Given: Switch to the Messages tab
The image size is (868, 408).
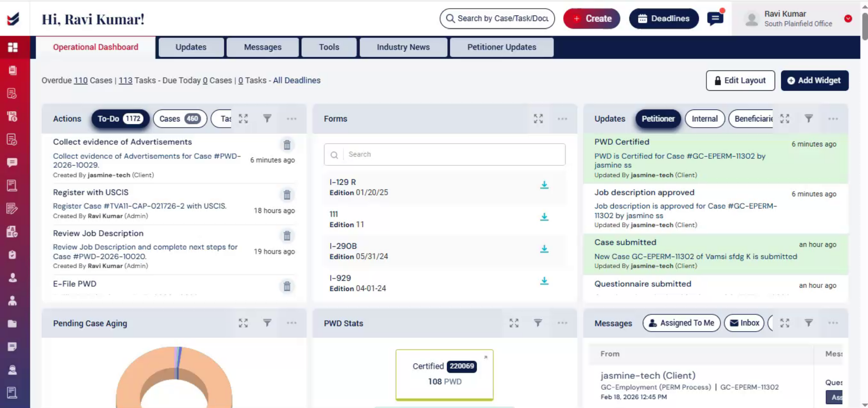Looking at the screenshot, I should click(263, 47).
